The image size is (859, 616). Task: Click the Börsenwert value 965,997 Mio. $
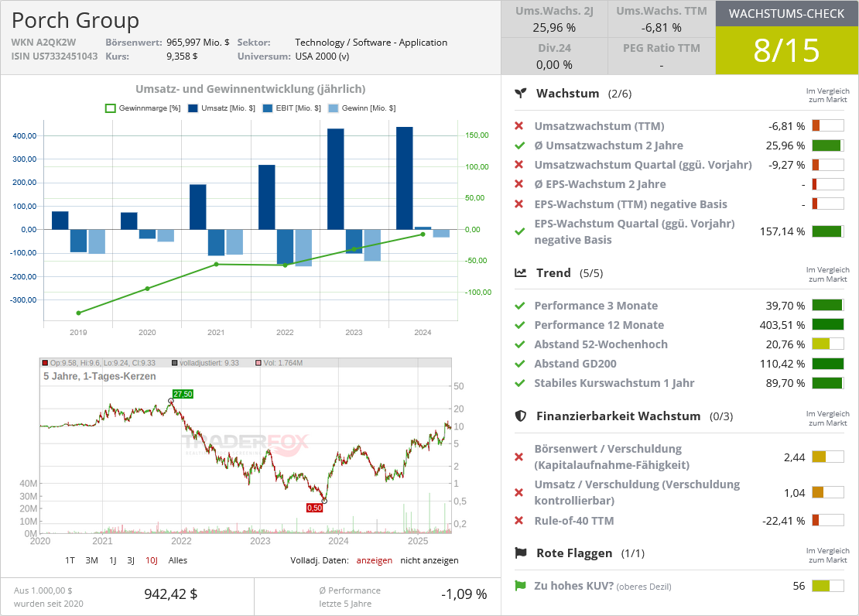(x=198, y=43)
